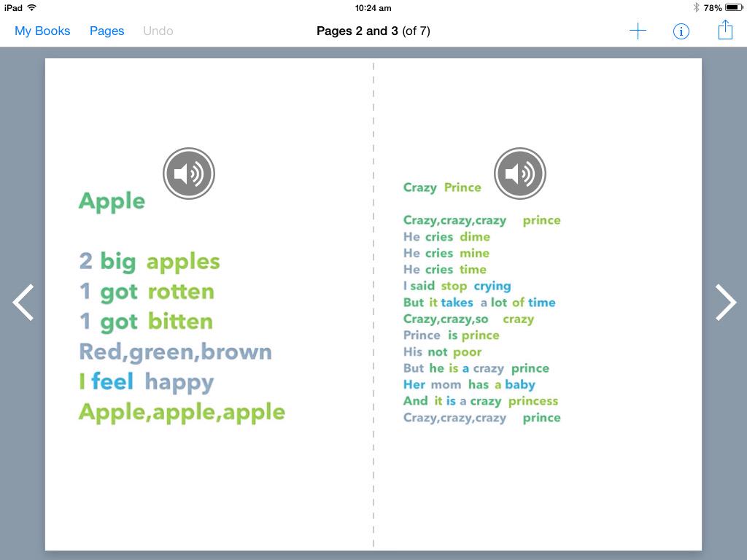Add new content with the plus icon
747x560 pixels.
pos(638,31)
